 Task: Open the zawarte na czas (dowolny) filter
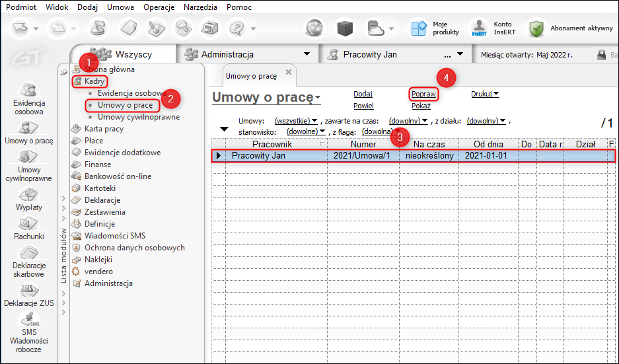tap(408, 121)
